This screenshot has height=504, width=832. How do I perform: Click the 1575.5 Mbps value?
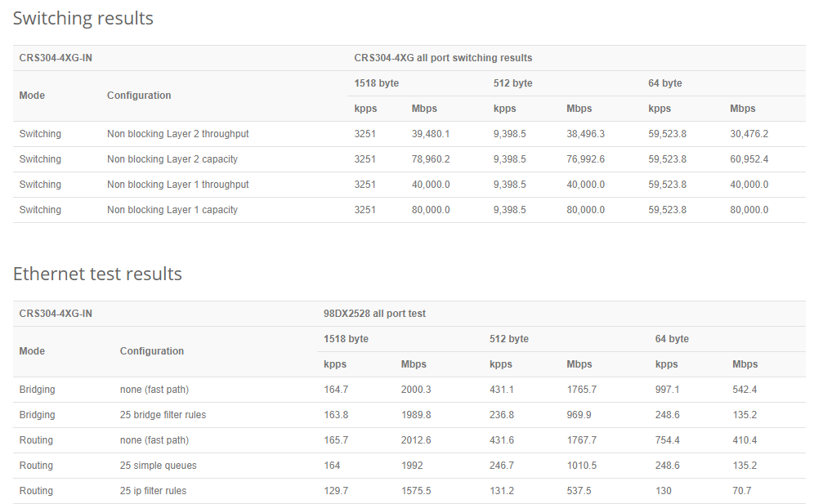[416, 491]
